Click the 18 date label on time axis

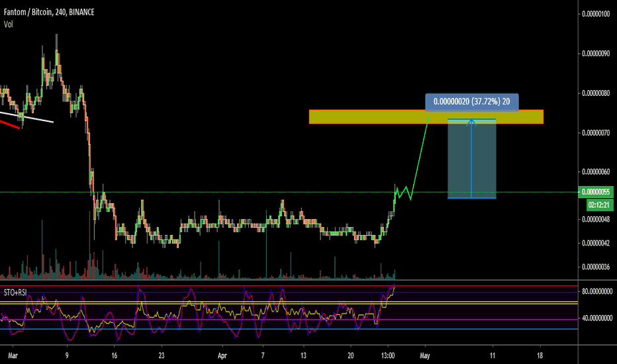tap(540, 356)
